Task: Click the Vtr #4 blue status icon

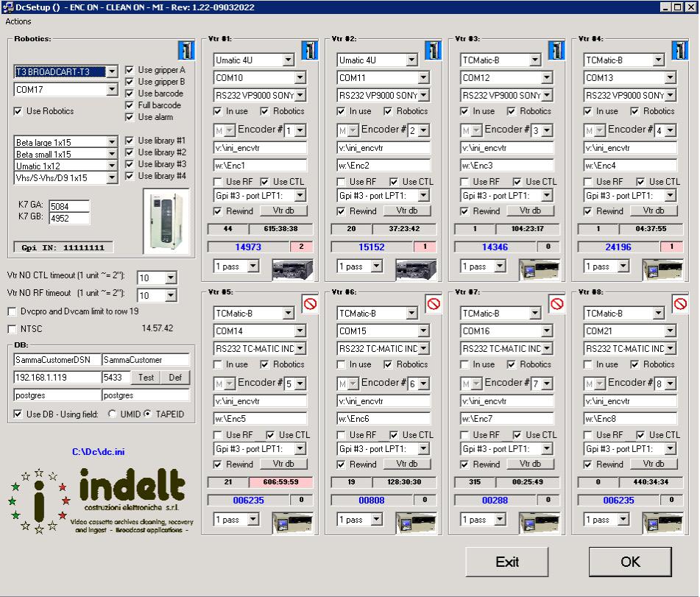Action: point(679,50)
